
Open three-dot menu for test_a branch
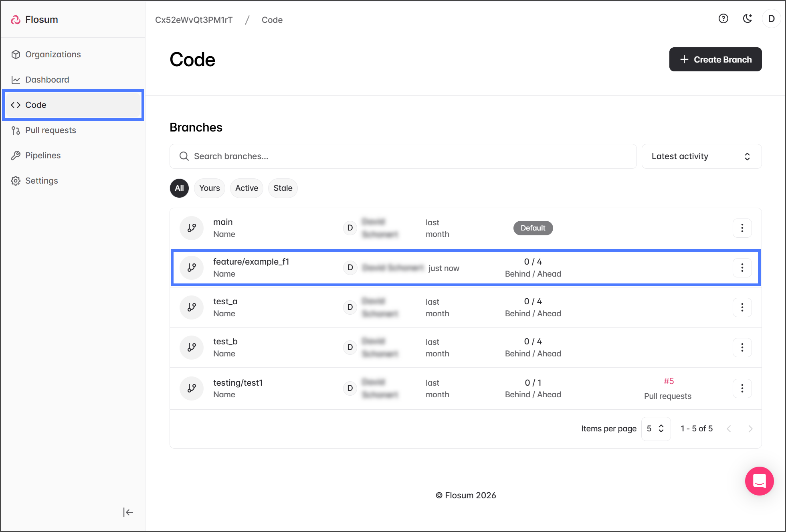click(x=742, y=307)
